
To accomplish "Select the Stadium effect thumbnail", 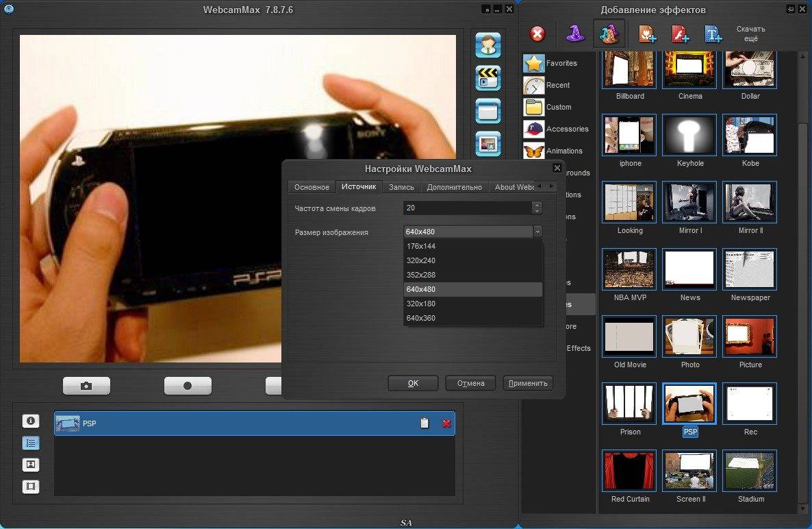I will [x=750, y=471].
